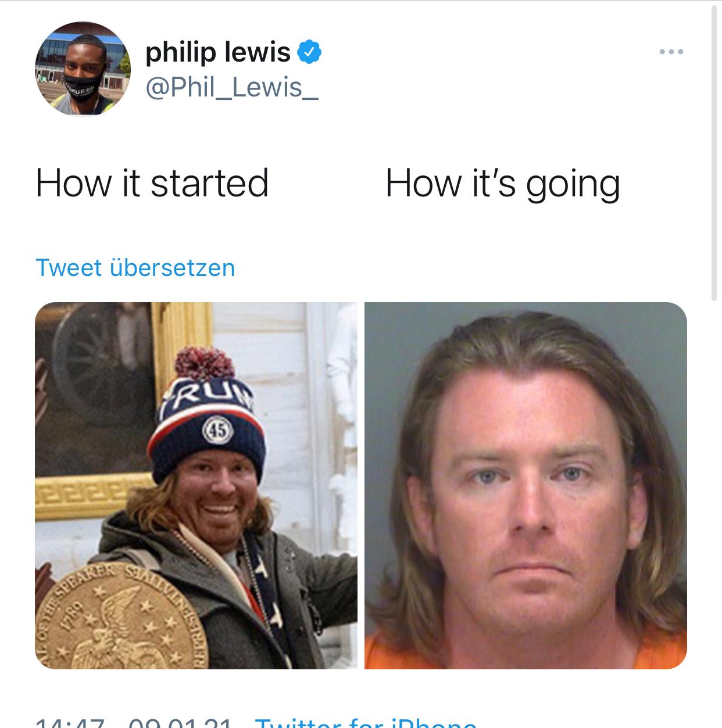Select the tweet text How it's going
The image size is (722, 728).
(503, 184)
